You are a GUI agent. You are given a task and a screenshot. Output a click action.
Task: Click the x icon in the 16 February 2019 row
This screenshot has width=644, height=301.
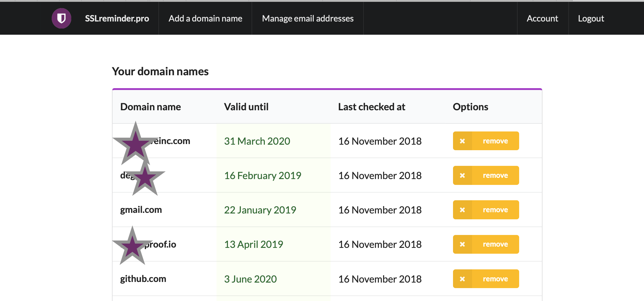pos(462,175)
